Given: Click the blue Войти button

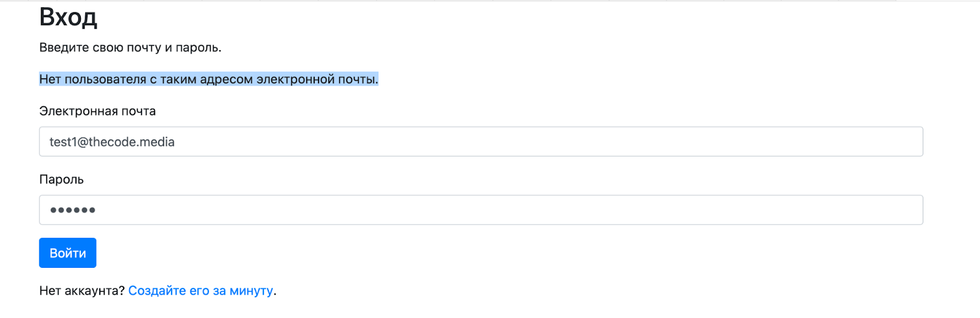Looking at the screenshot, I should (x=67, y=253).
